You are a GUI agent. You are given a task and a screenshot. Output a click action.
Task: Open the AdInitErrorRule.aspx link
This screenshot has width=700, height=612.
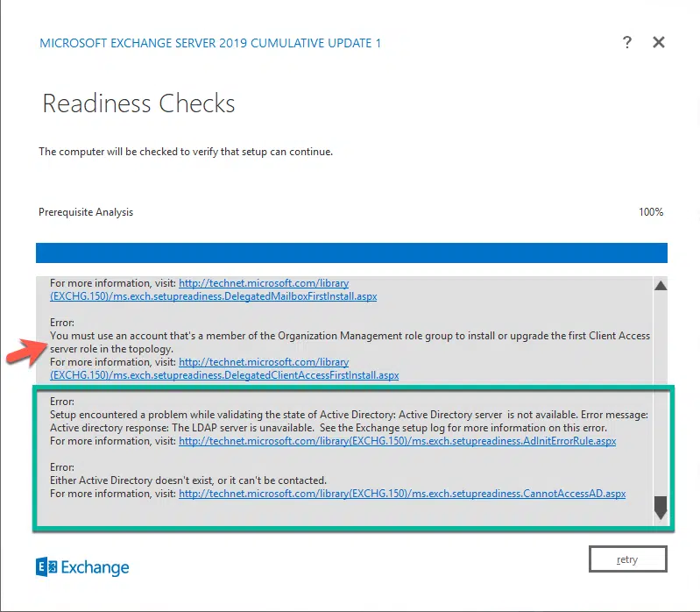coord(398,441)
